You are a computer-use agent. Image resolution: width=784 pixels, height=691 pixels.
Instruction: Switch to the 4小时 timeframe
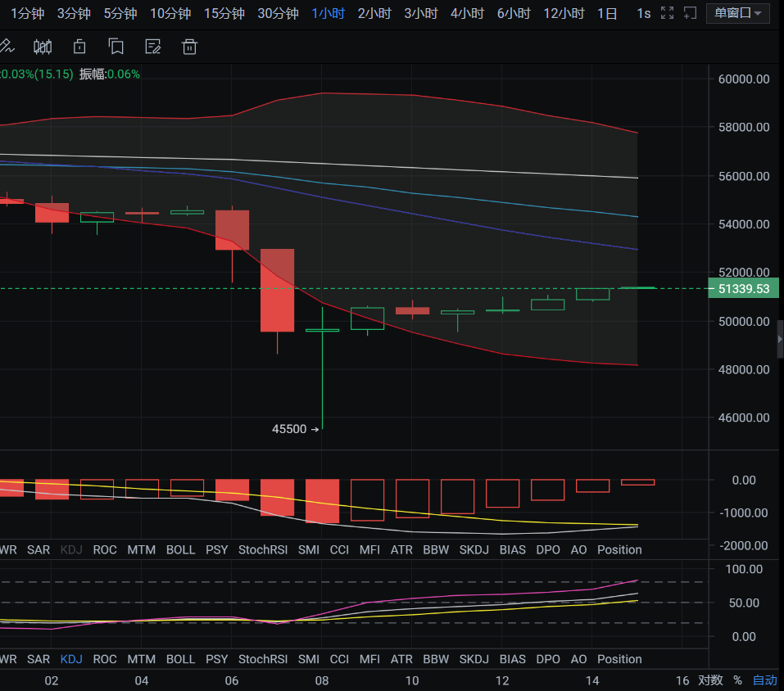[467, 13]
